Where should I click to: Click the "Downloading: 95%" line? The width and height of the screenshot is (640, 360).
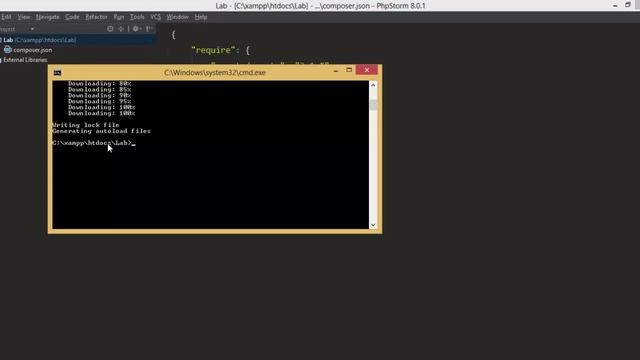point(99,101)
